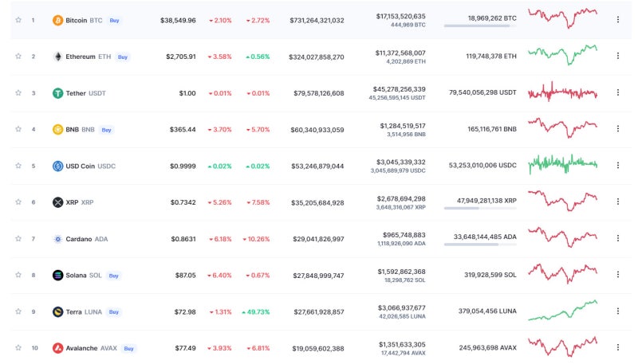The image size is (638, 364).
Task: Toggle the watchlist star for Cardano
Action: [18, 238]
